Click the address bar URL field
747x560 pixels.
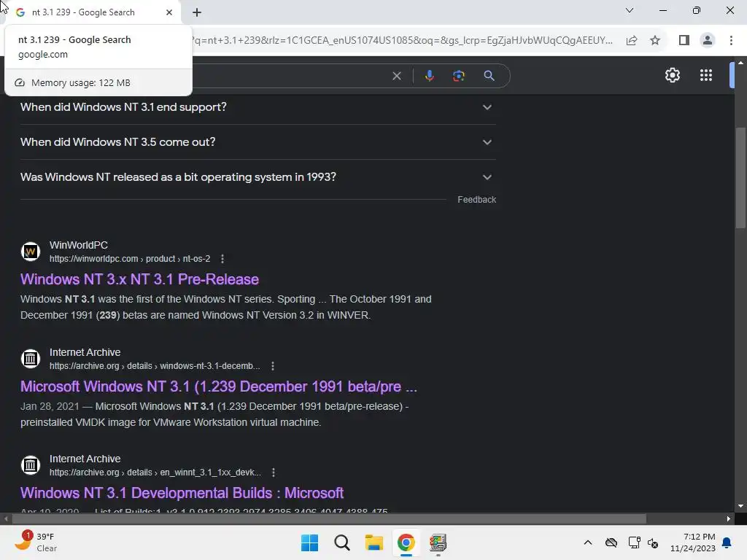[x=401, y=41]
